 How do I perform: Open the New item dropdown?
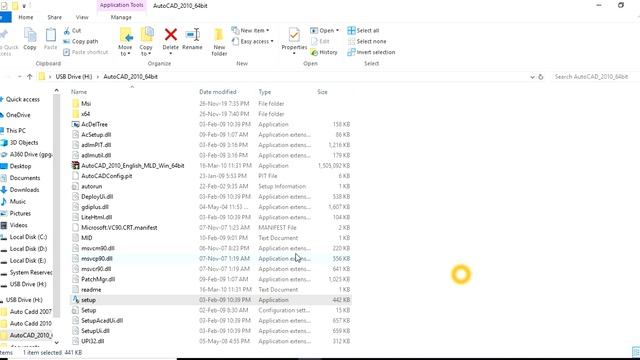point(250,31)
